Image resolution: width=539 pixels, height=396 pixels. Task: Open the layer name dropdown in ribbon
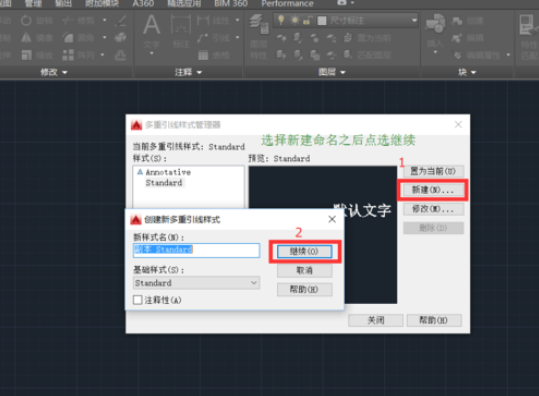point(414,20)
